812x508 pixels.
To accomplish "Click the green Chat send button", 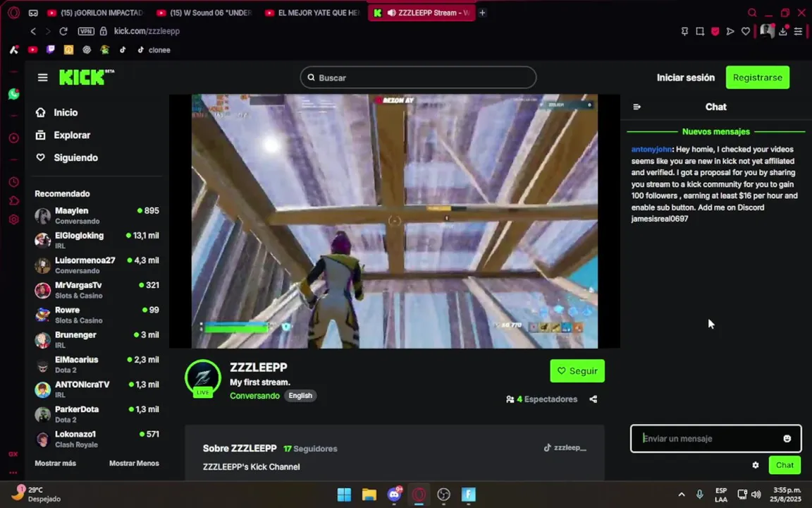I will (784, 465).
